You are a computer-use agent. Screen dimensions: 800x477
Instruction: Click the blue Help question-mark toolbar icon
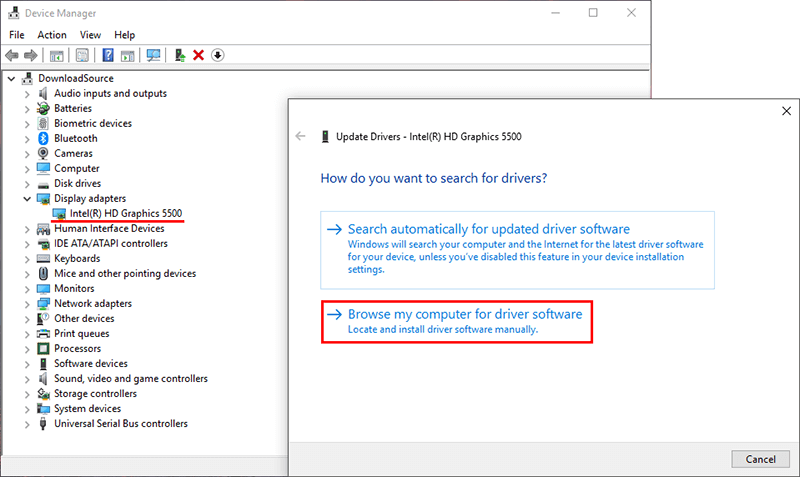(x=108, y=55)
